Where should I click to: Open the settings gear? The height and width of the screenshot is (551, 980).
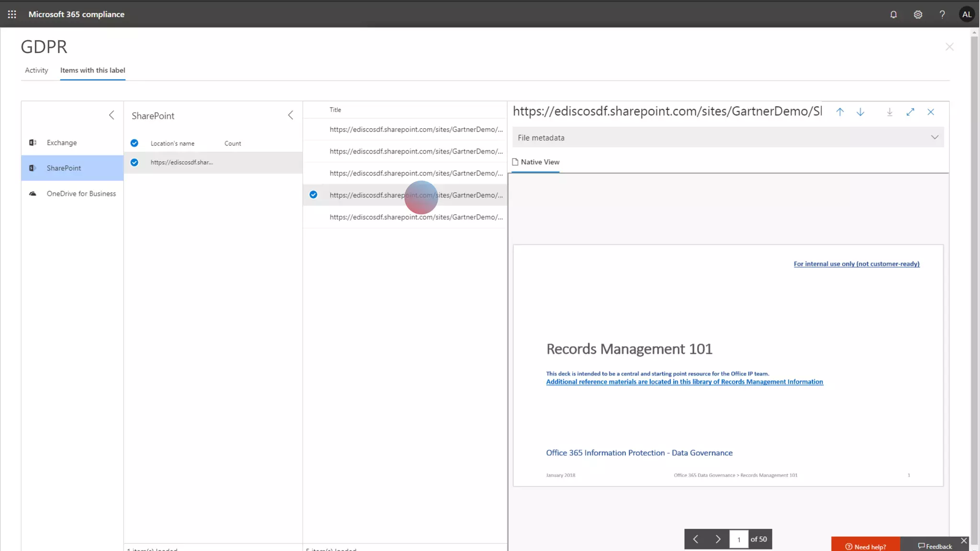pos(918,14)
